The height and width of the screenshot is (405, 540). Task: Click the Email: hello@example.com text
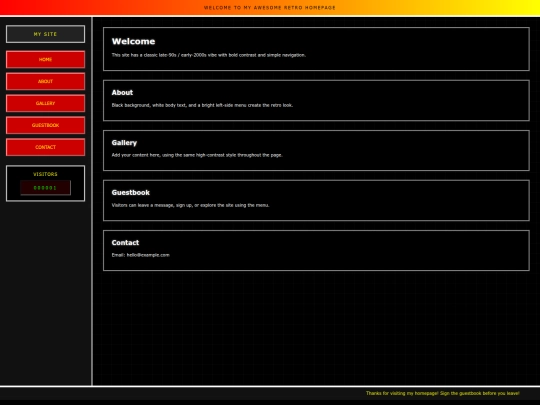coord(141,255)
